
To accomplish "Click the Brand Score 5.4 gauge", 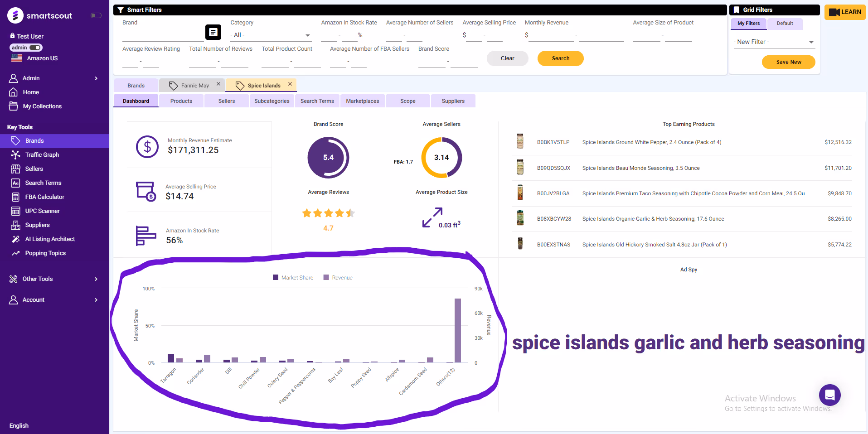I will click(x=328, y=158).
